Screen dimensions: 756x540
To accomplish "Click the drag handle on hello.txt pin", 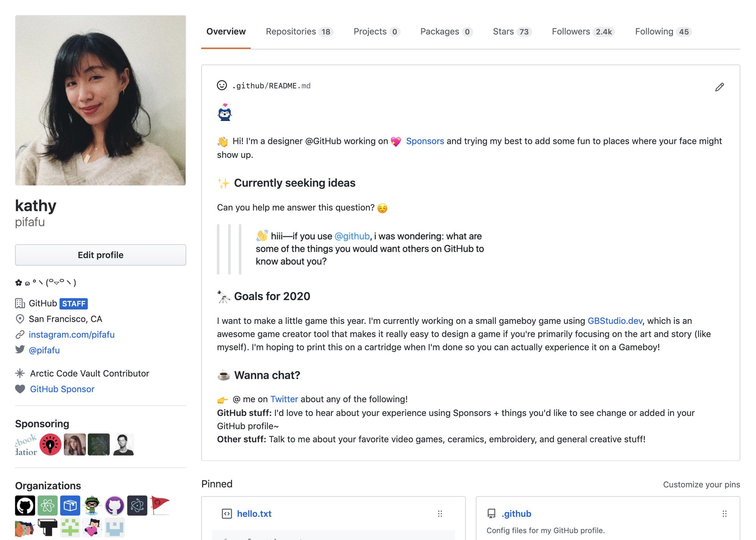I will [440, 513].
